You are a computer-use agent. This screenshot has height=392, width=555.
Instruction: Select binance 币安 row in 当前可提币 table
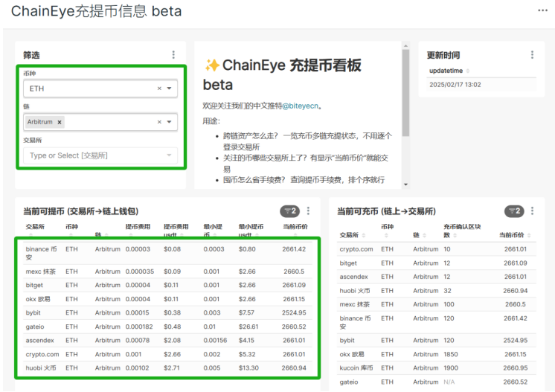pos(168,254)
